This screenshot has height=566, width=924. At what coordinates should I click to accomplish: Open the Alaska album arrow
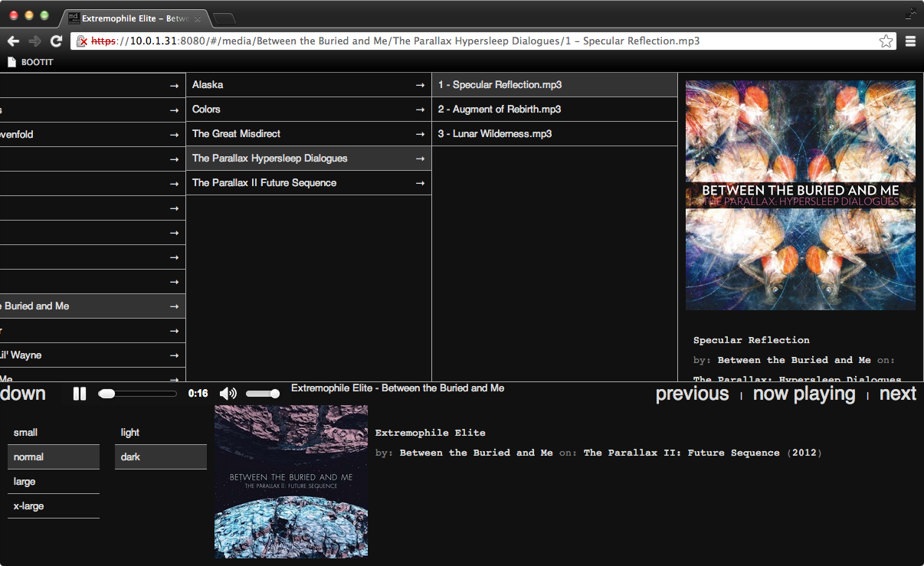click(x=420, y=85)
